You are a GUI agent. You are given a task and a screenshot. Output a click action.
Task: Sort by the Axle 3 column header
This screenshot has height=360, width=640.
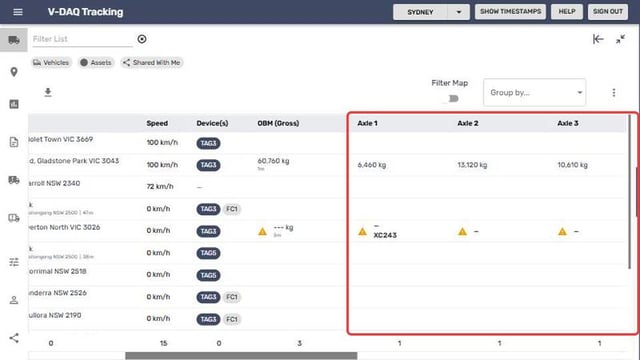point(568,123)
